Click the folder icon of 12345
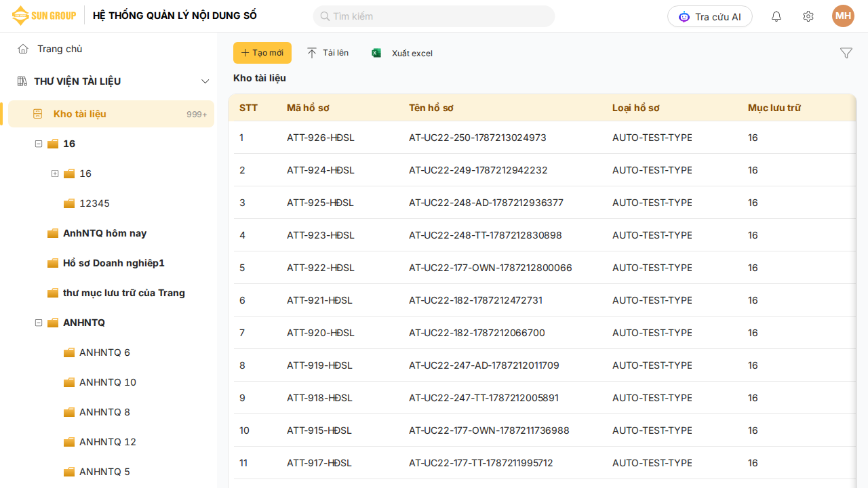This screenshot has height=488, width=868. (69, 203)
